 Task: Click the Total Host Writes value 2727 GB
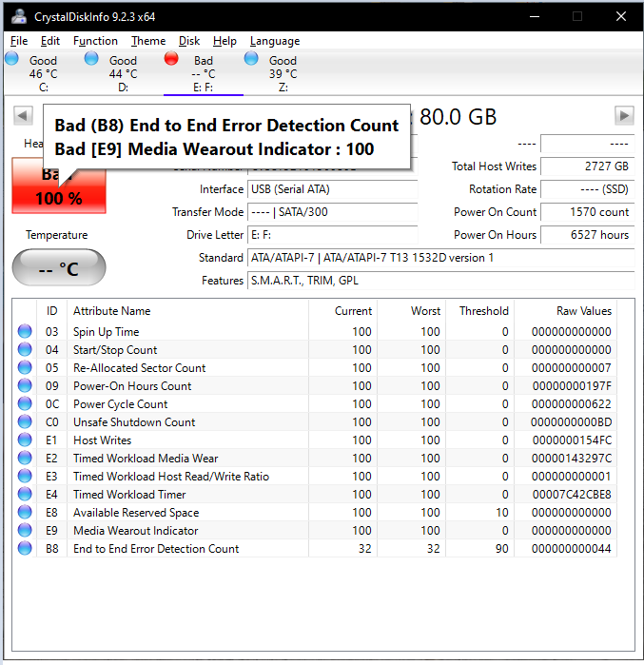pos(588,166)
